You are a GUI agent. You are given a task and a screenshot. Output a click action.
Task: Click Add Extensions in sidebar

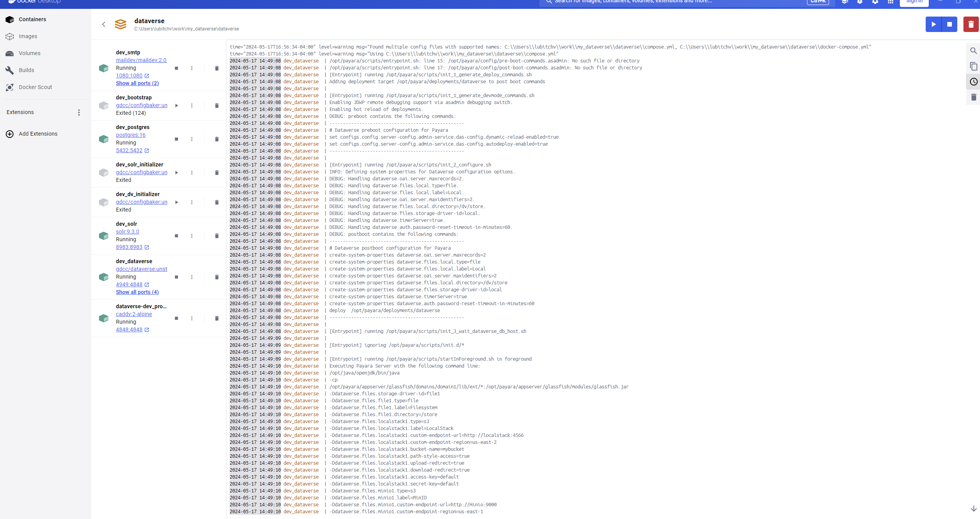pyautogui.click(x=38, y=134)
